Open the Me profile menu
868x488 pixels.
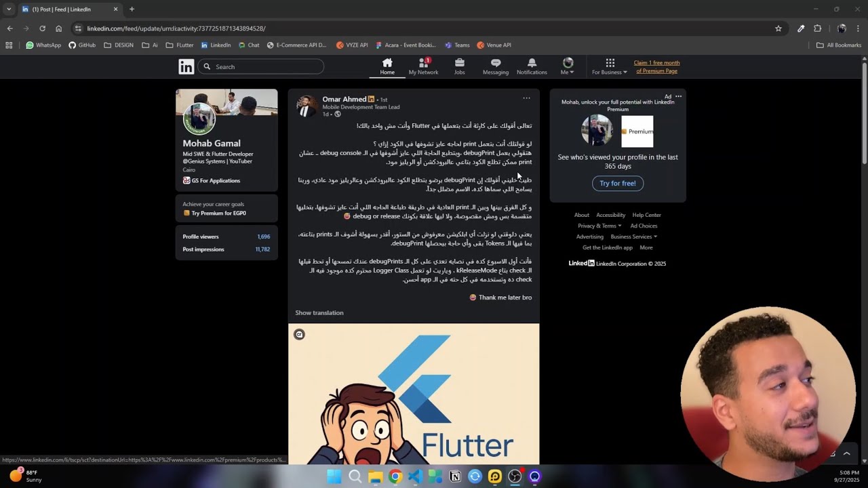coord(568,66)
